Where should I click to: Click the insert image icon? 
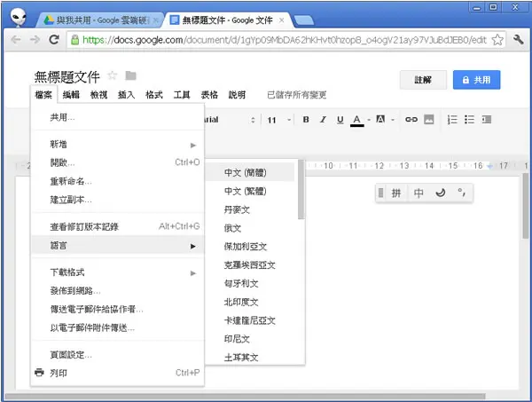[429, 120]
